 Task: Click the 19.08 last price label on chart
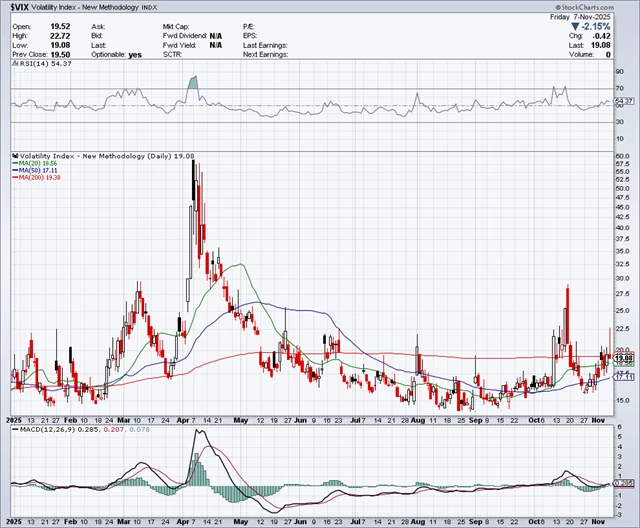point(624,358)
